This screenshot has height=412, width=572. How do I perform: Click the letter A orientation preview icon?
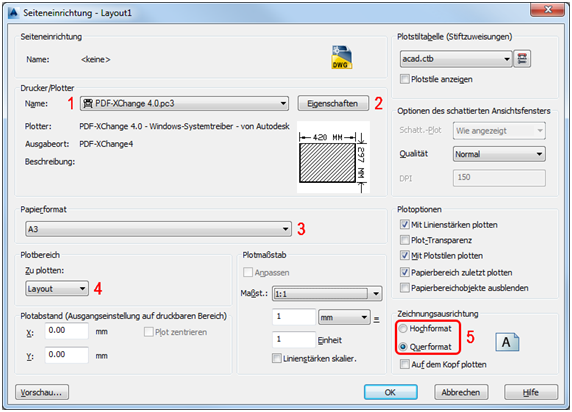point(507,342)
